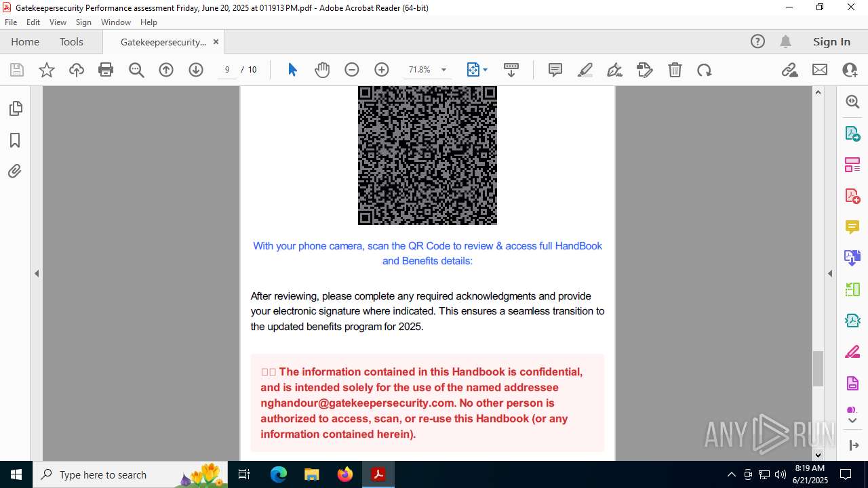Show bookmarks panel
868x488 pixels.
click(x=15, y=140)
